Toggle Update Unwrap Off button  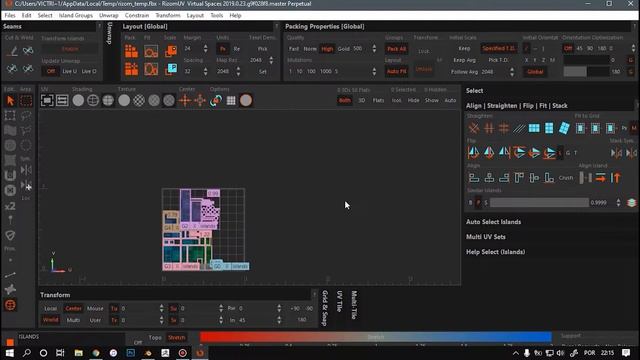pos(51,71)
